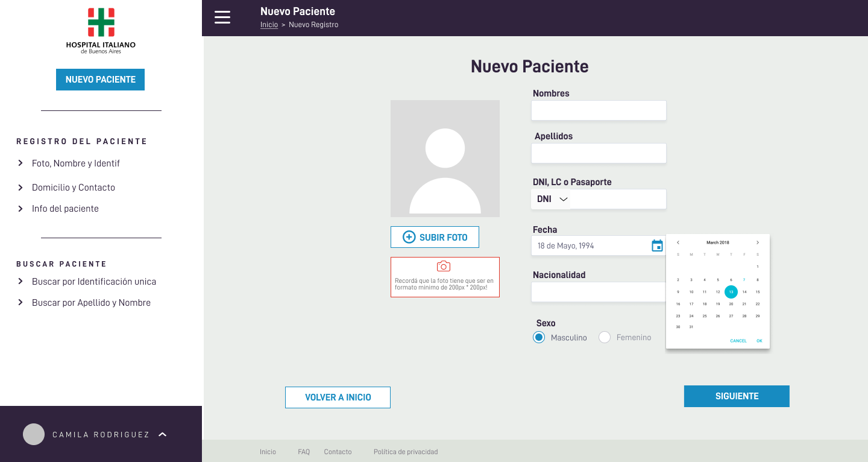Open Buscar por Apellido y Nombre

tap(91, 303)
